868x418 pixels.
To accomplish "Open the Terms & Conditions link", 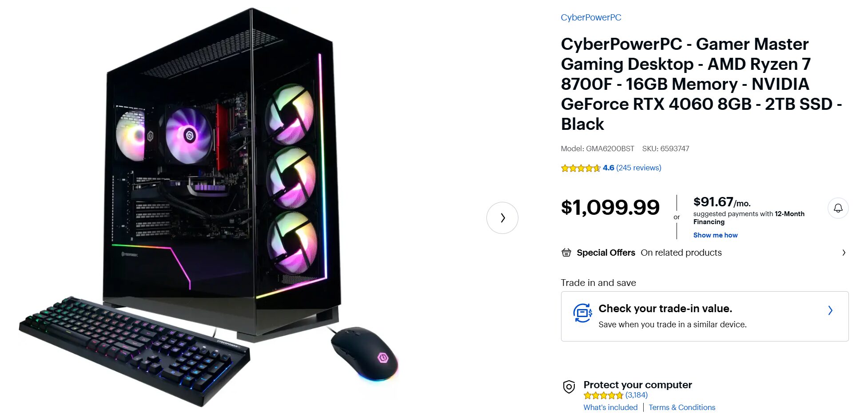I will [682, 407].
